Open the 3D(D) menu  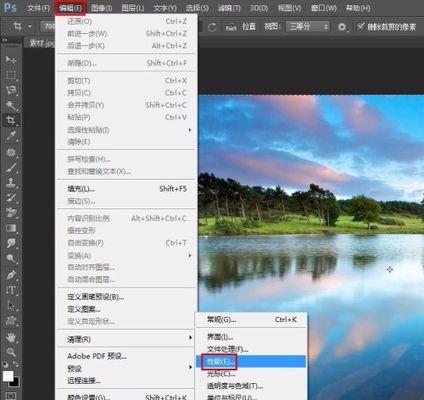259,8
